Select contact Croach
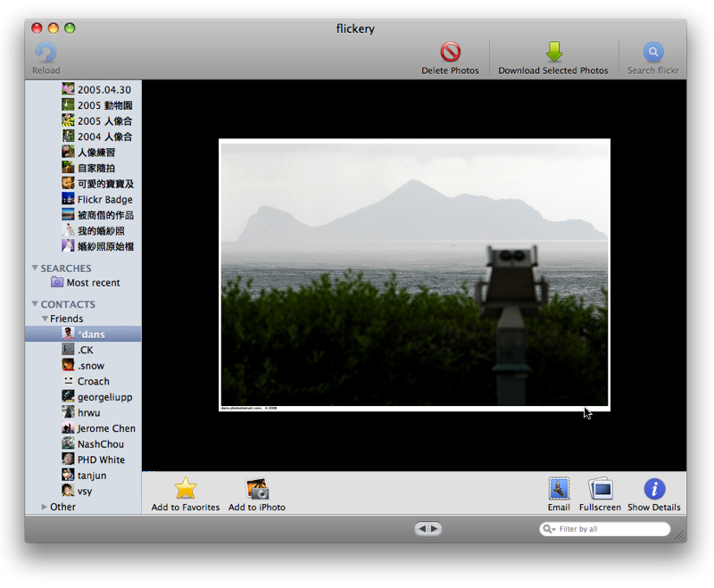This screenshot has width=714, height=588. pyautogui.click(x=83, y=381)
